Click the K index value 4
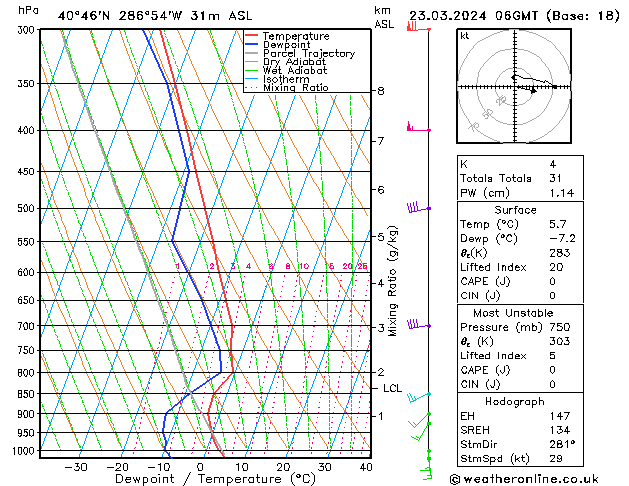The width and height of the screenshot is (629, 486). pos(553,164)
